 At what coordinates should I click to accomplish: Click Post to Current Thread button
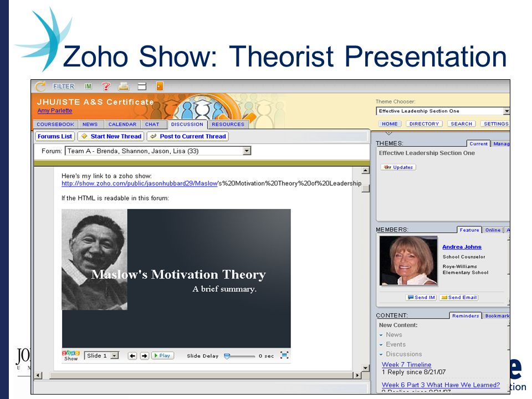188,136
